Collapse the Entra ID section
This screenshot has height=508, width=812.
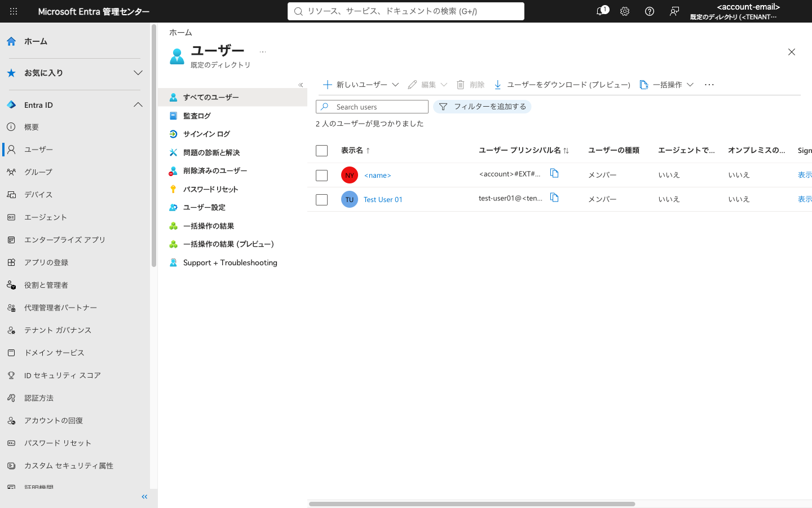click(x=138, y=105)
